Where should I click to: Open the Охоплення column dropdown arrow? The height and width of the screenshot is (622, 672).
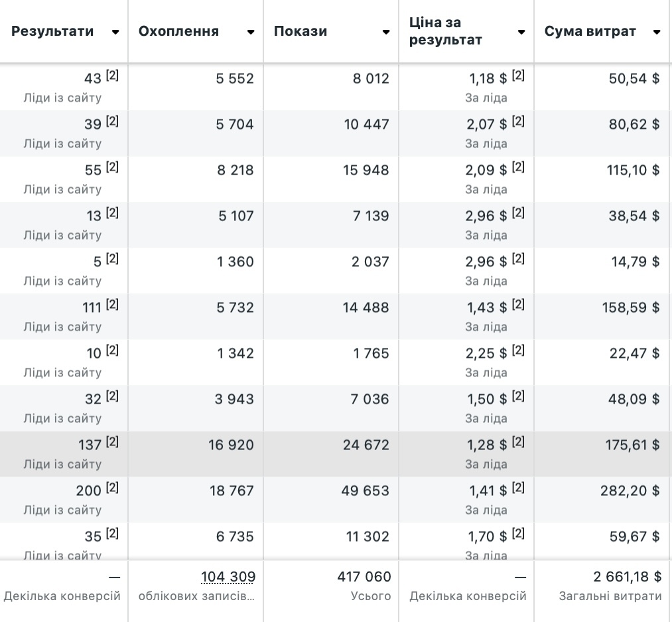[x=251, y=32]
